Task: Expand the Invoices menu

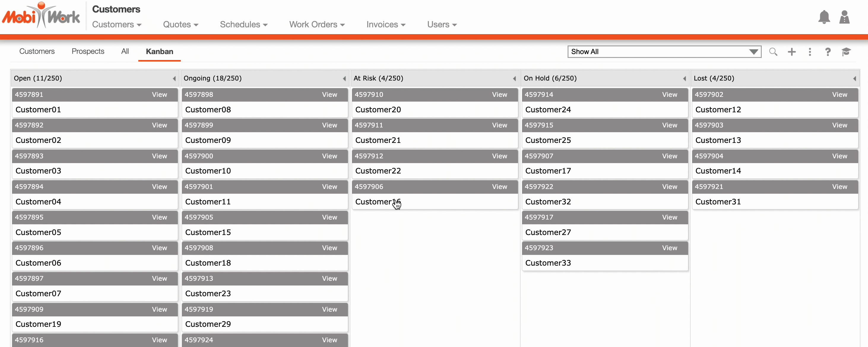Action: [x=386, y=25]
